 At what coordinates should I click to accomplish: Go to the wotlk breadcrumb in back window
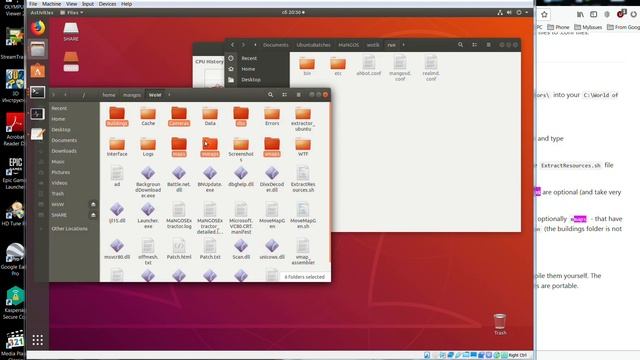tap(373, 45)
